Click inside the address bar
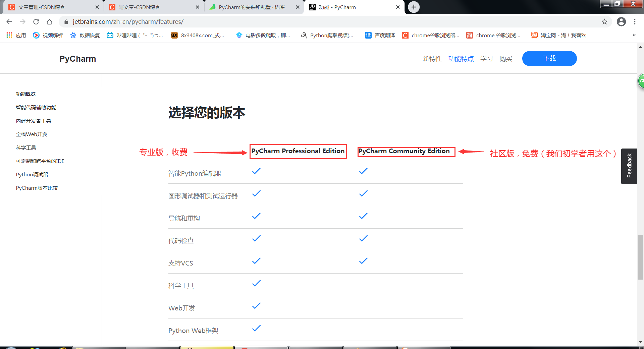The image size is (644, 349). pyautogui.click(x=201, y=21)
